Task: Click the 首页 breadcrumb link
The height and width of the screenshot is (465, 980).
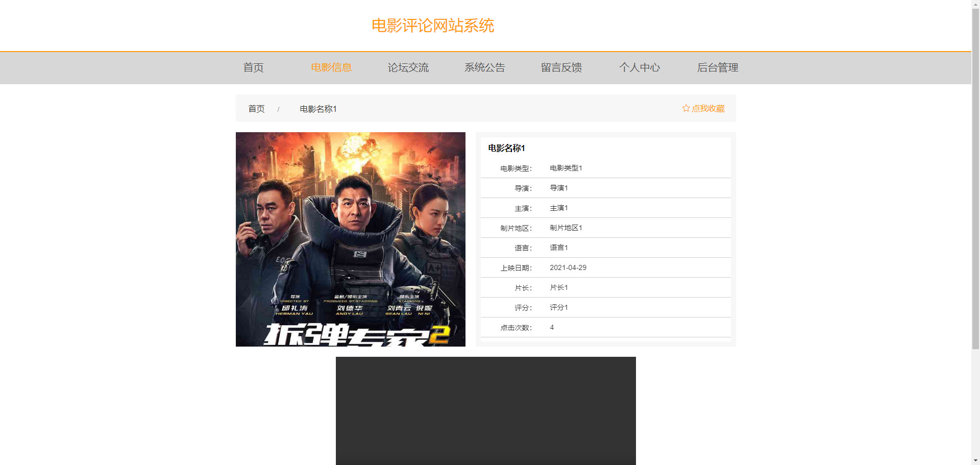Action: point(256,109)
